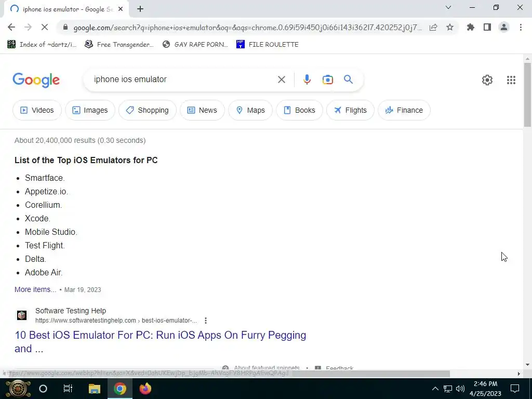Click the softwaretestinghelp.com URL link
This screenshot has height=399, width=532.
click(116, 320)
